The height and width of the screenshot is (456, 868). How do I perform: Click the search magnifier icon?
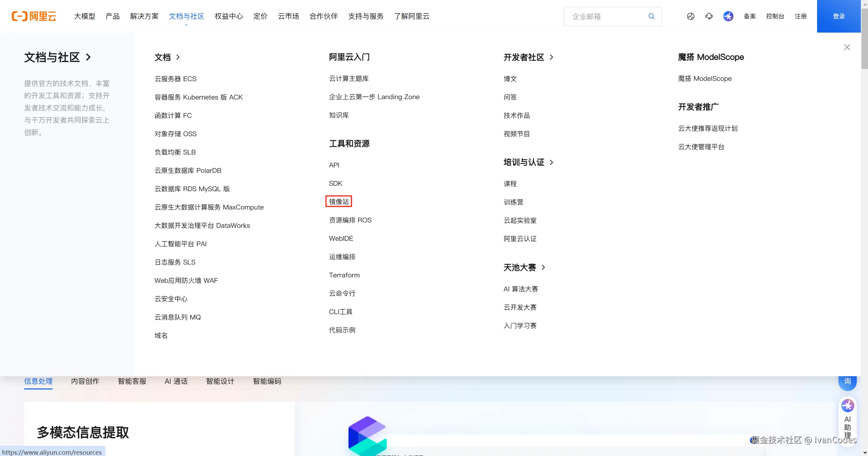[651, 16]
